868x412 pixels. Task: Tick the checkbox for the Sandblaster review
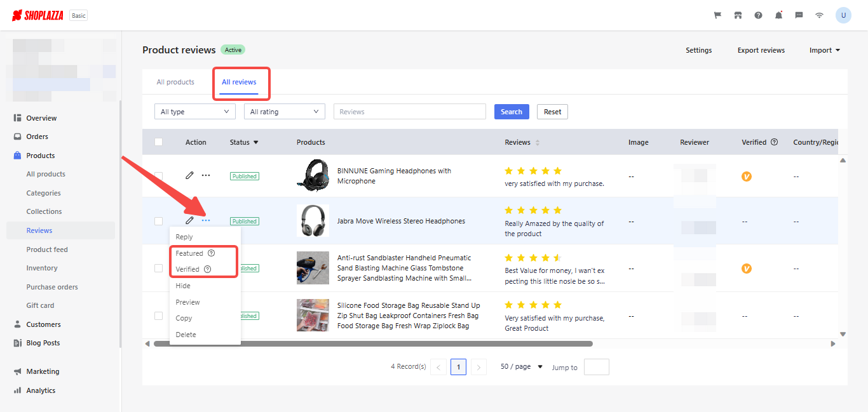pos(158,268)
